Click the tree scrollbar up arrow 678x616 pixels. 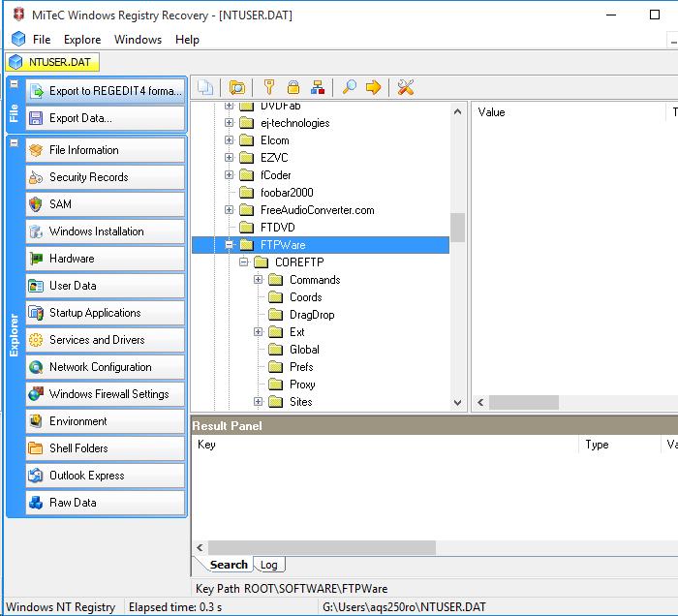point(457,111)
